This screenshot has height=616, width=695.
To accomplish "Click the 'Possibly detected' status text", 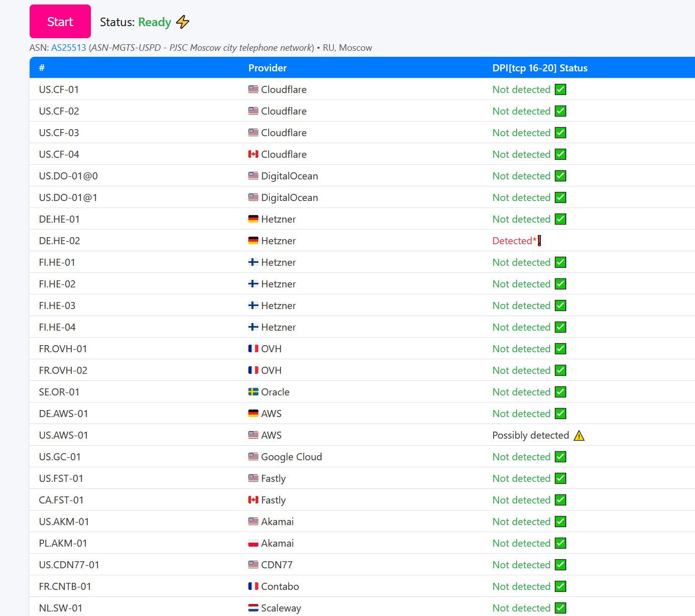I will tap(531, 435).
